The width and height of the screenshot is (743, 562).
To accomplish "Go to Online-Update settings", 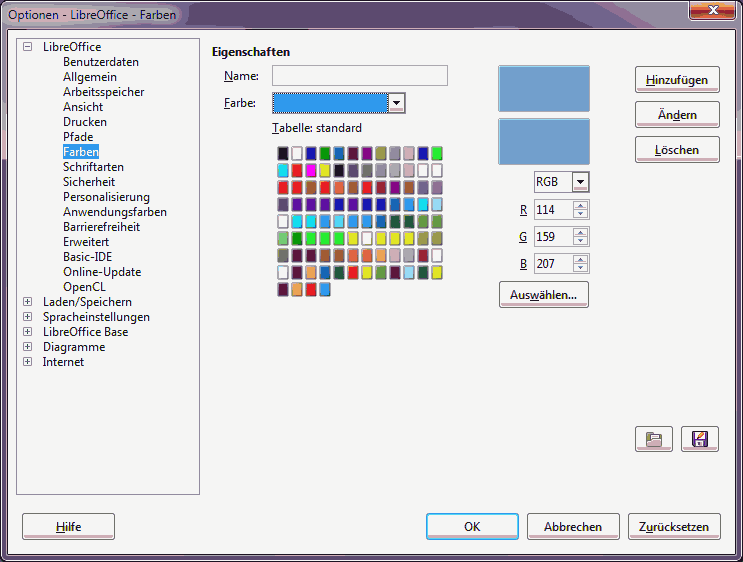I will 102,272.
